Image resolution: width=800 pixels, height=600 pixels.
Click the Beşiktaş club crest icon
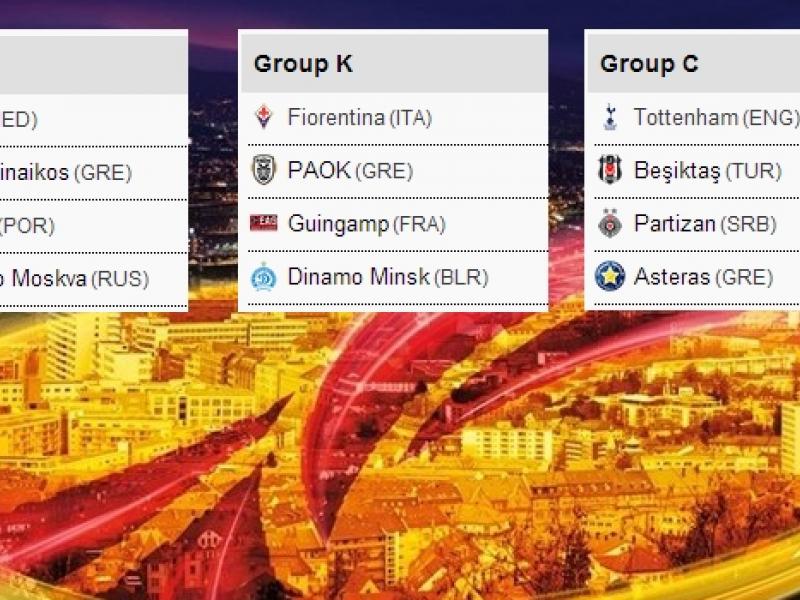tap(610, 171)
